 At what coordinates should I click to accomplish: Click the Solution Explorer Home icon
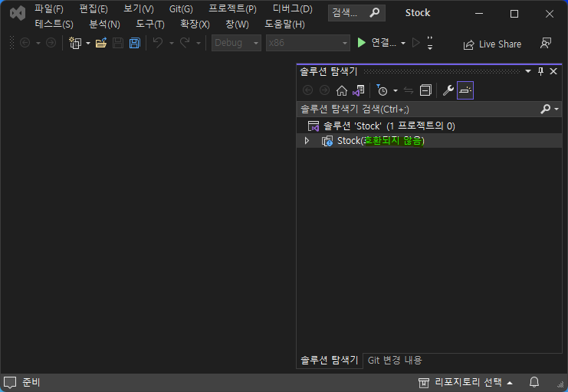[x=341, y=90]
